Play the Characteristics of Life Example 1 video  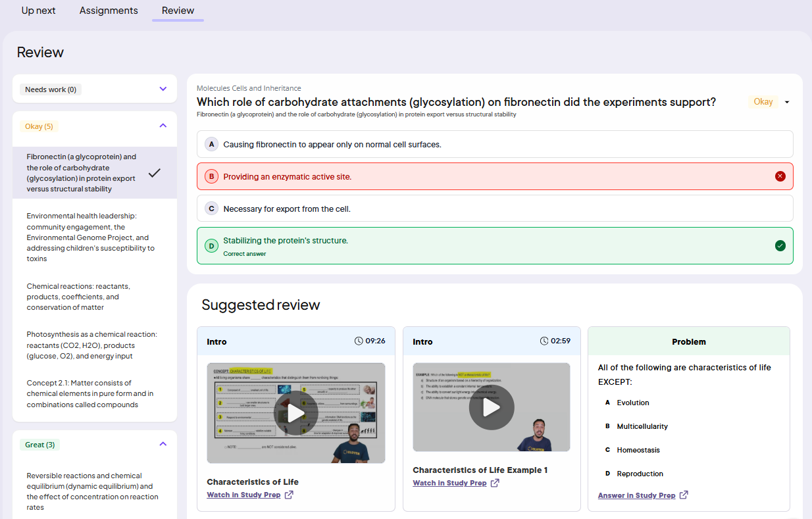491,408
